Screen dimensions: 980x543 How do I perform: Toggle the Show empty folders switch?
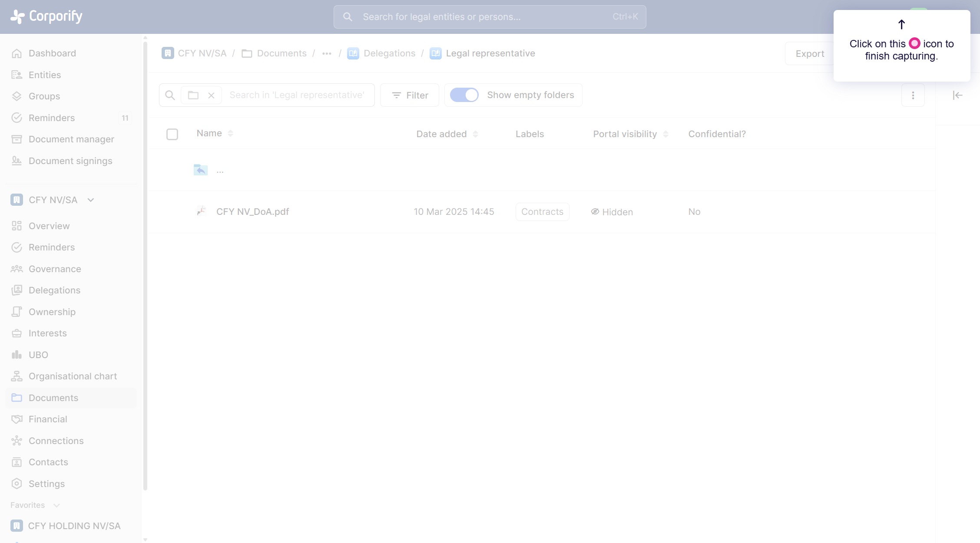(x=464, y=95)
